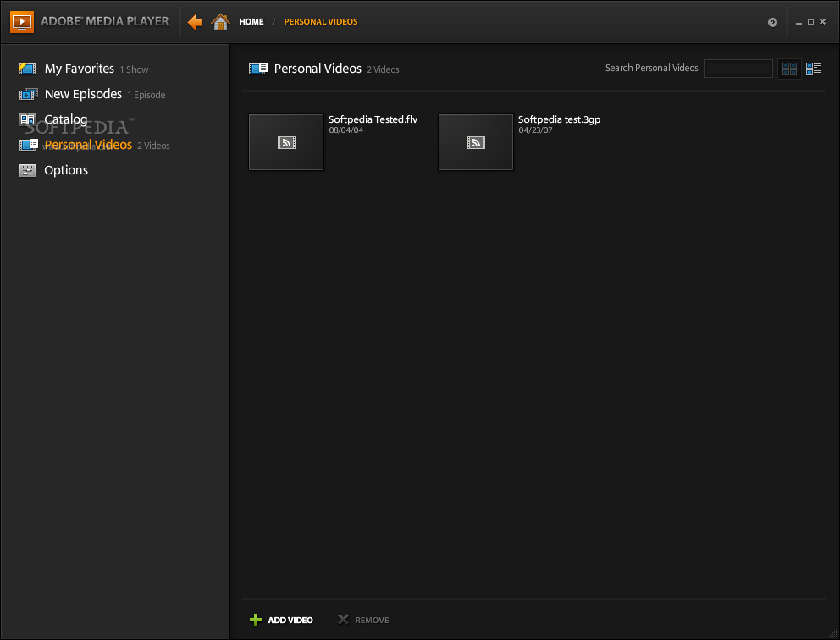Focus the Search Personal Videos field
The height and width of the screenshot is (640, 840).
(738, 69)
